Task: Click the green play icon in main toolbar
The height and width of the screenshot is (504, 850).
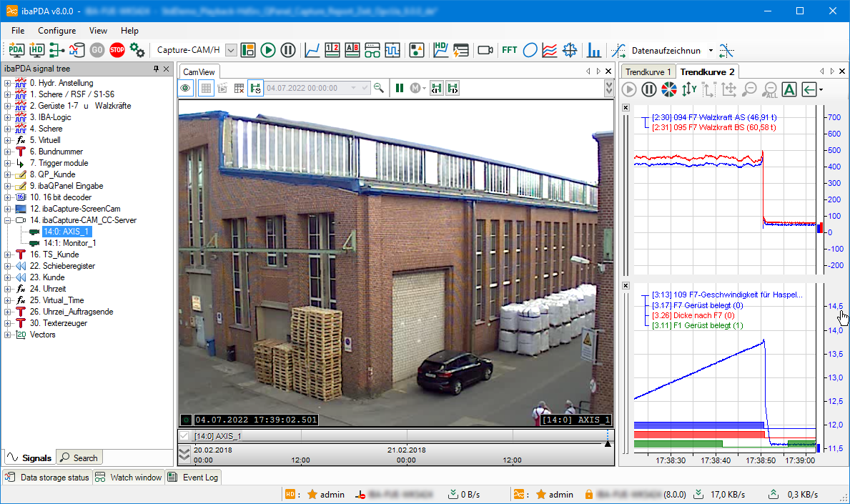Action: pyautogui.click(x=268, y=50)
